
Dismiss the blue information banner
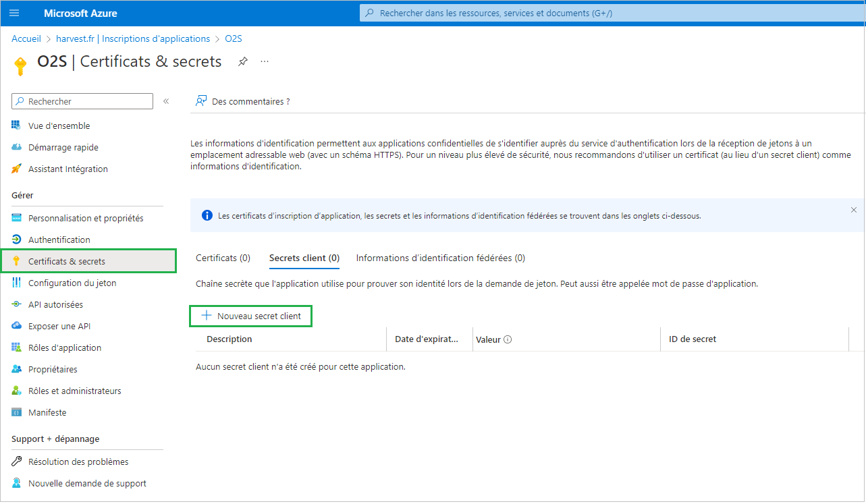point(853,211)
